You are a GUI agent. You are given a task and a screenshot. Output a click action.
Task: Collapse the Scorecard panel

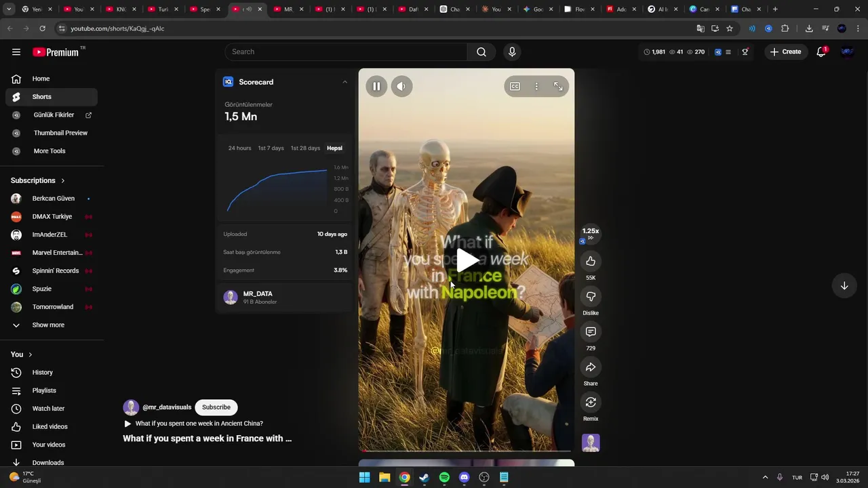[x=344, y=82]
